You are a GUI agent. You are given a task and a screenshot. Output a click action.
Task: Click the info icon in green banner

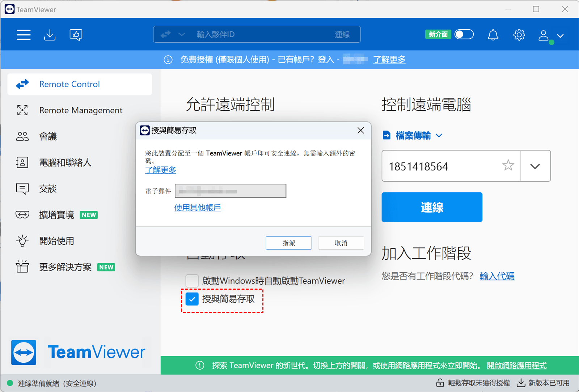click(x=200, y=365)
